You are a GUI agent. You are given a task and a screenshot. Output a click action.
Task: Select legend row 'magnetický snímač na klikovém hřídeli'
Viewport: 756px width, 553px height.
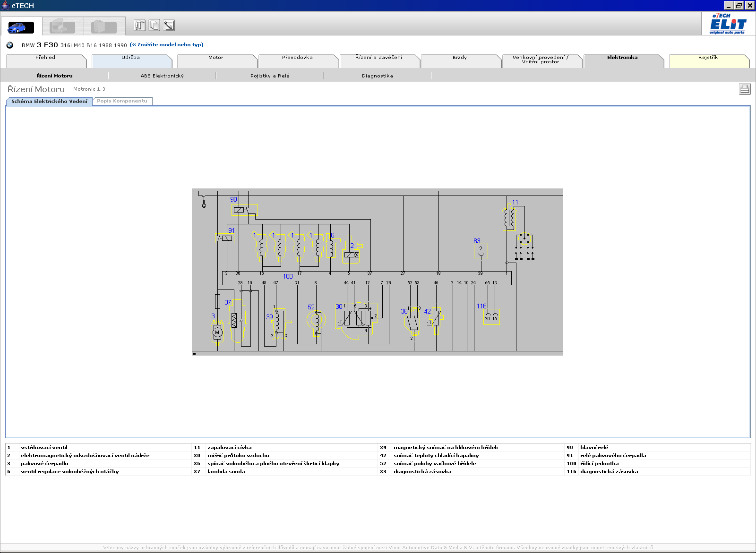tap(471, 447)
